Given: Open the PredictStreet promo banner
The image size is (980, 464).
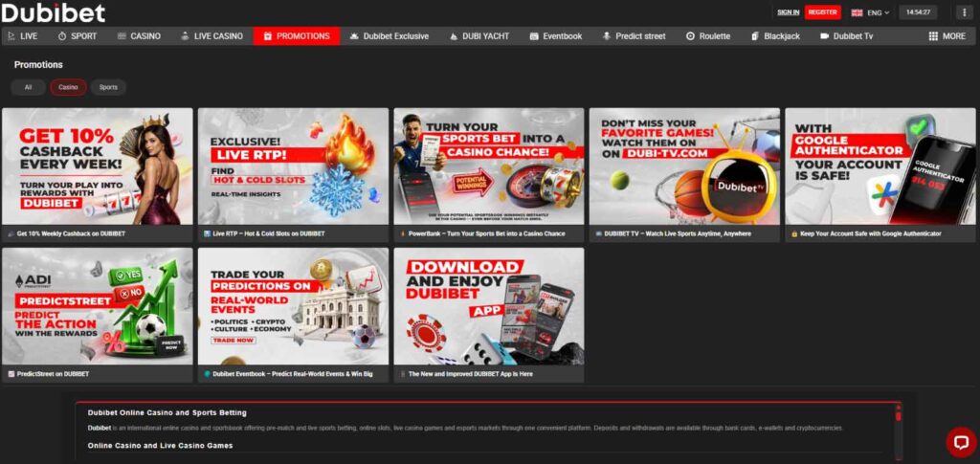Looking at the screenshot, I should (98, 306).
